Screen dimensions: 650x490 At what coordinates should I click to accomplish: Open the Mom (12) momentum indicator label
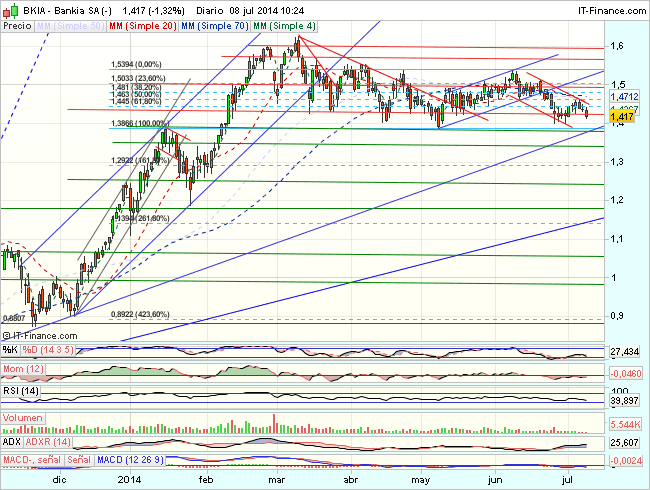(x=22, y=371)
